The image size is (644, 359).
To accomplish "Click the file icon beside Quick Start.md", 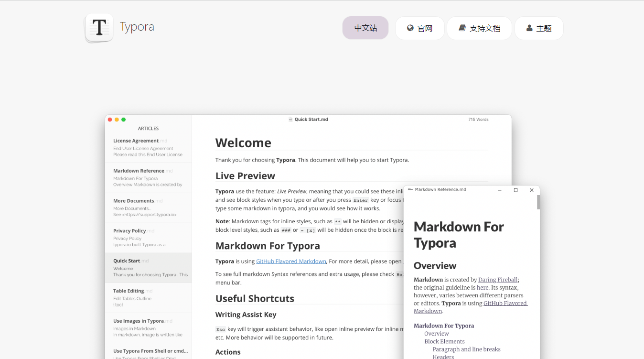I will tap(290, 120).
